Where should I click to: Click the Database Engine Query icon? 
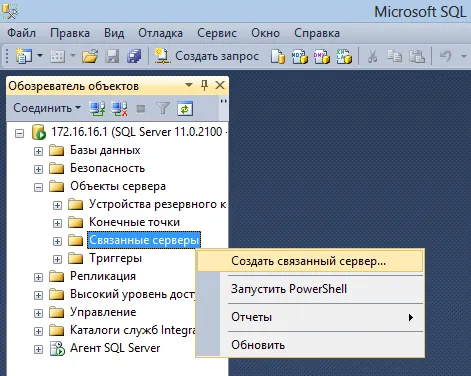pos(278,56)
